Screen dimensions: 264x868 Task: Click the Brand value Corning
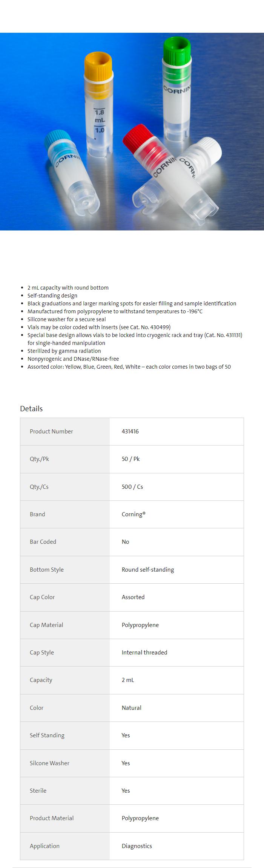[133, 514]
